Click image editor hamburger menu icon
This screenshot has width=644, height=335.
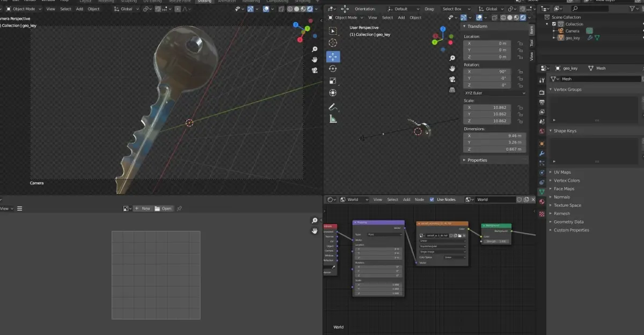coord(19,209)
